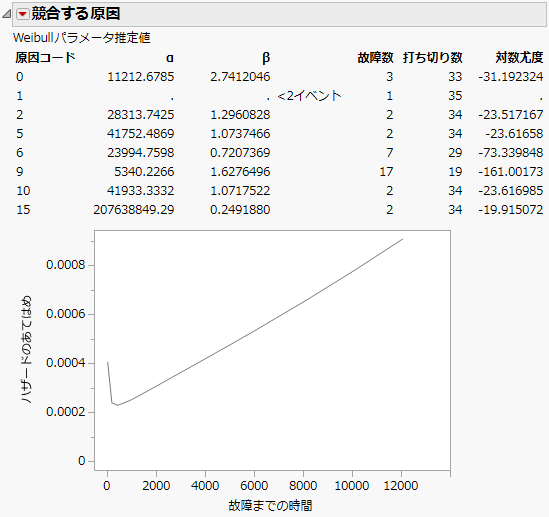Click log-likelihood value -31.192324
Image resolution: width=549 pixels, height=517 pixels.
click(511, 77)
